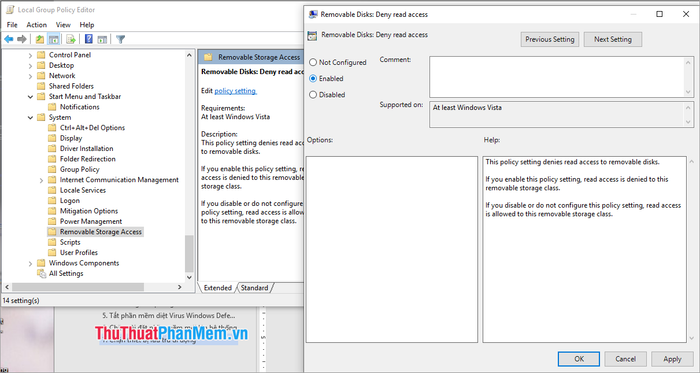Select Ctrl+Alt+Del Options in tree
The image size is (700, 373).
[x=92, y=128]
